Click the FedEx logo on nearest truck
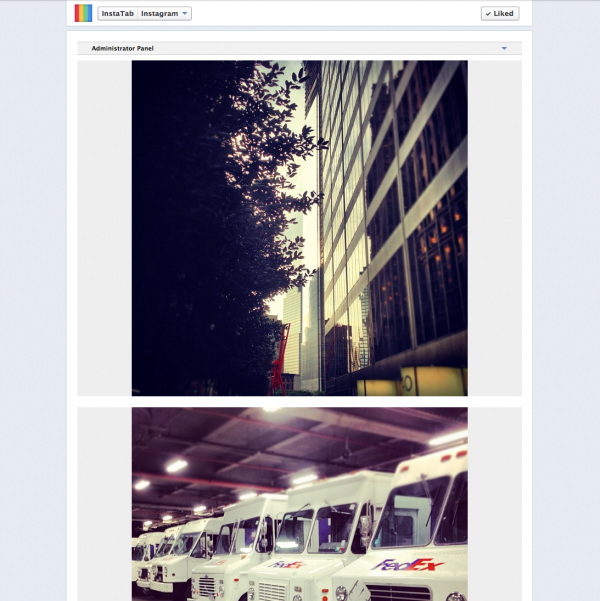The width and height of the screenshot is (600, 601). click(x=407, y=565)
